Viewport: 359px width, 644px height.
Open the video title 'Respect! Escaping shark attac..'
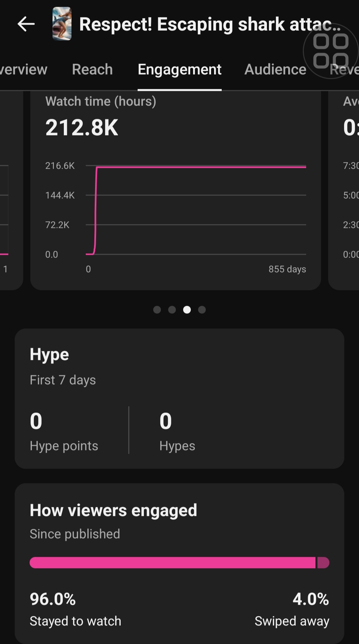coord(210,24)
